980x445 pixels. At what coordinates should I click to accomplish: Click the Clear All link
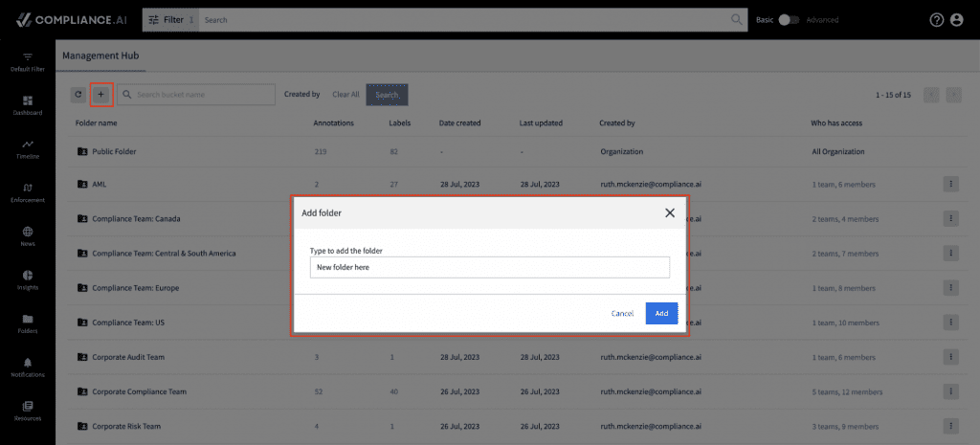point(345,95)
